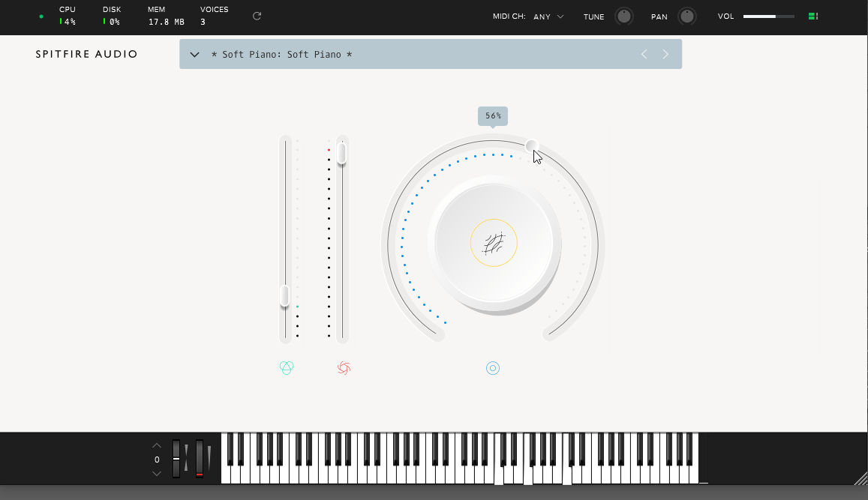
Task: Adjust the TUNE knob in the header
Action: click(623, 16)
